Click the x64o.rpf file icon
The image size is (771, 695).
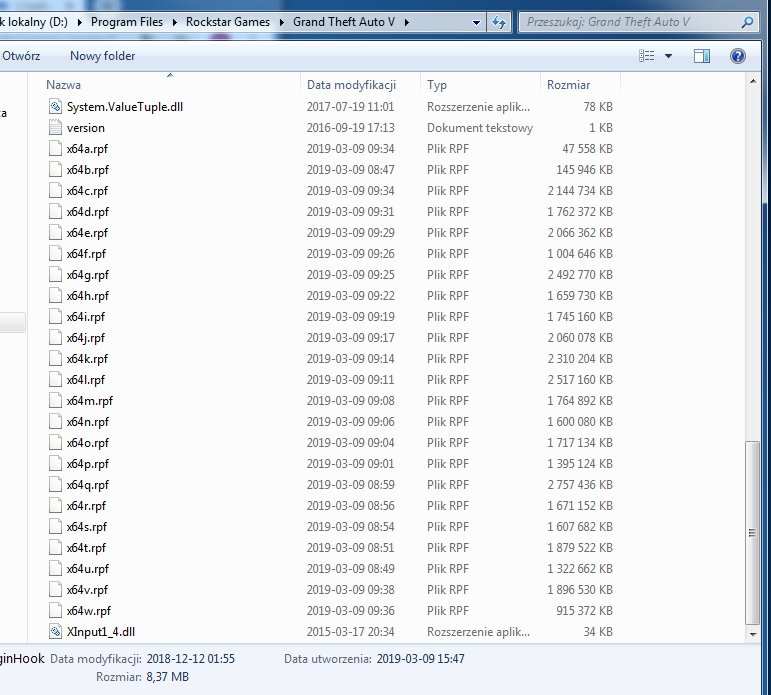[x=56, y=443]
